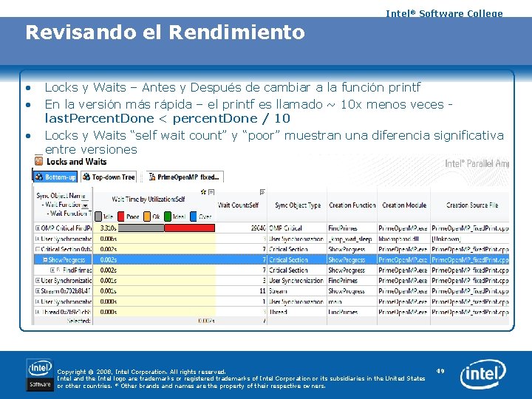Click the orange Ok legend swatch
Viewport: 532px width, 399px height.
[147, 216]
